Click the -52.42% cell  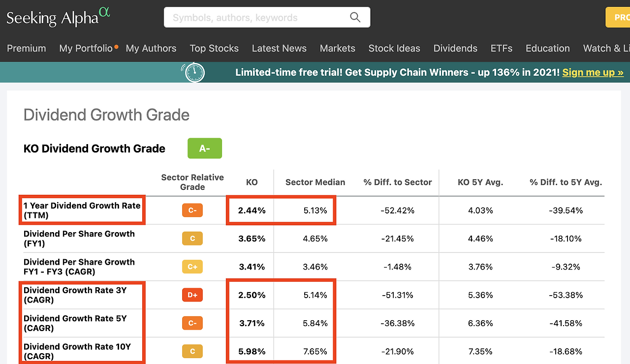(398, 211)
